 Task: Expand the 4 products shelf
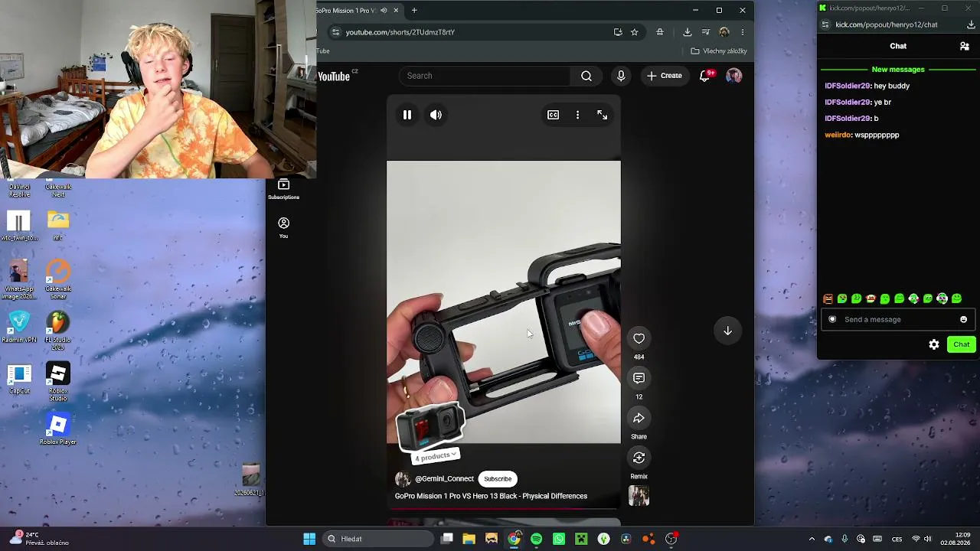tap(436, 456)
